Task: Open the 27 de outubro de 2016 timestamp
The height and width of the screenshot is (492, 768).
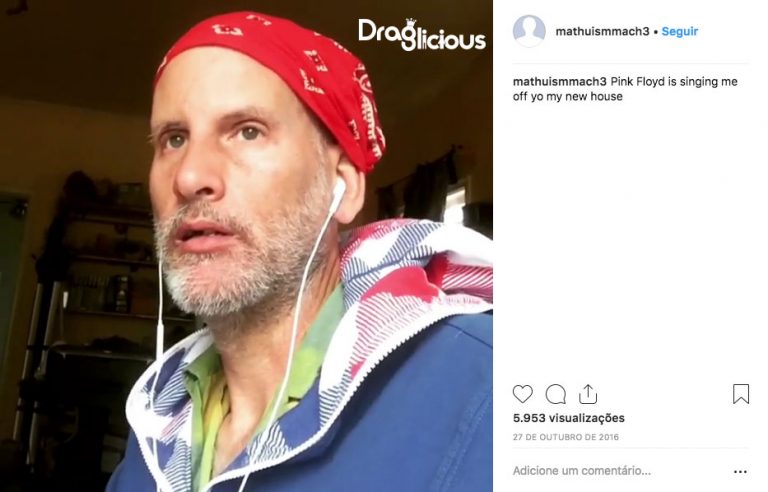Action: [566, 437]
